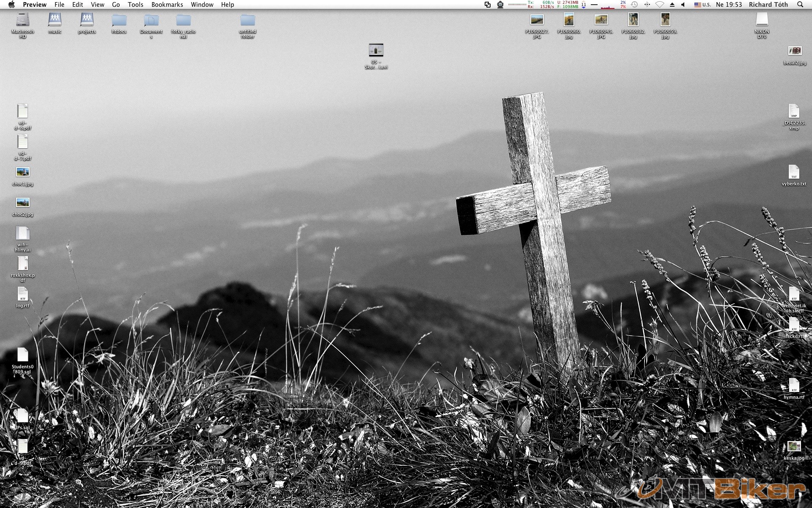This screenshot has height=508, width=812.
Task: Select the P1060060.jpg photo thumbnail
Action: pyautogui.click(x=569, y=20)
